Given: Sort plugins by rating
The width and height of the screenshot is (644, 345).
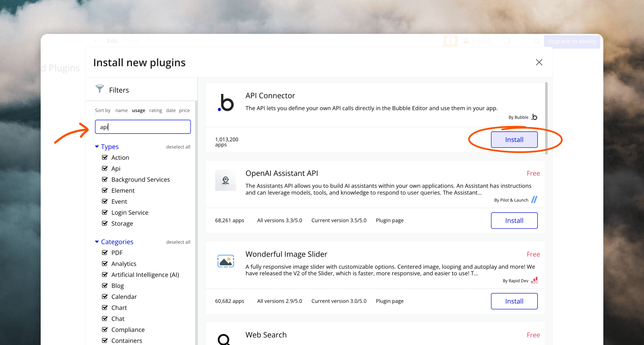Looking at the screenshot, I should click(156, 110).
